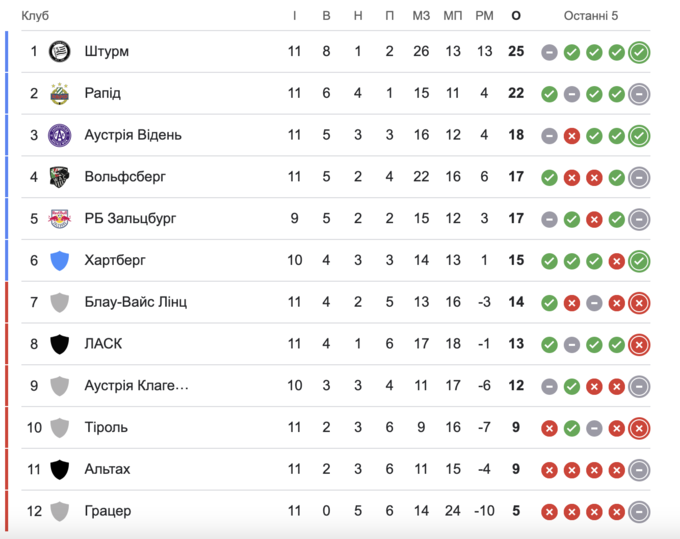
Task: Click the Альтах black shield icon
Action: (x=60, y=469)
